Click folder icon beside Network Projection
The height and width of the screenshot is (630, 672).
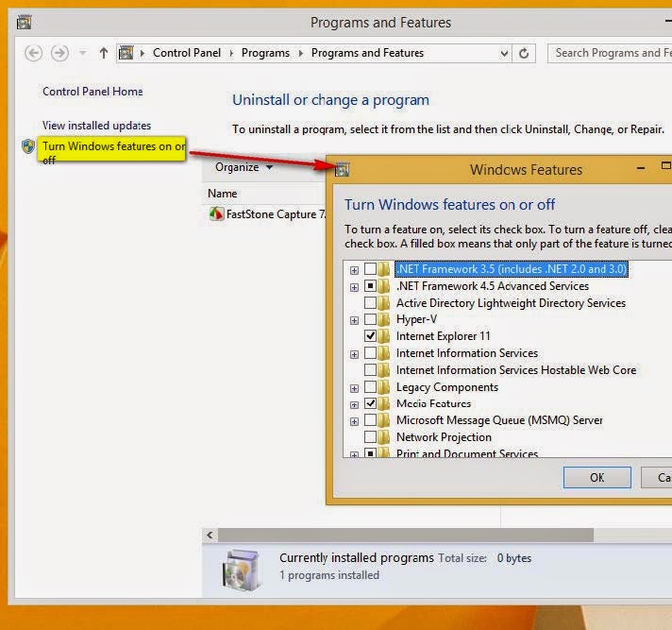[x=384, y=437]
